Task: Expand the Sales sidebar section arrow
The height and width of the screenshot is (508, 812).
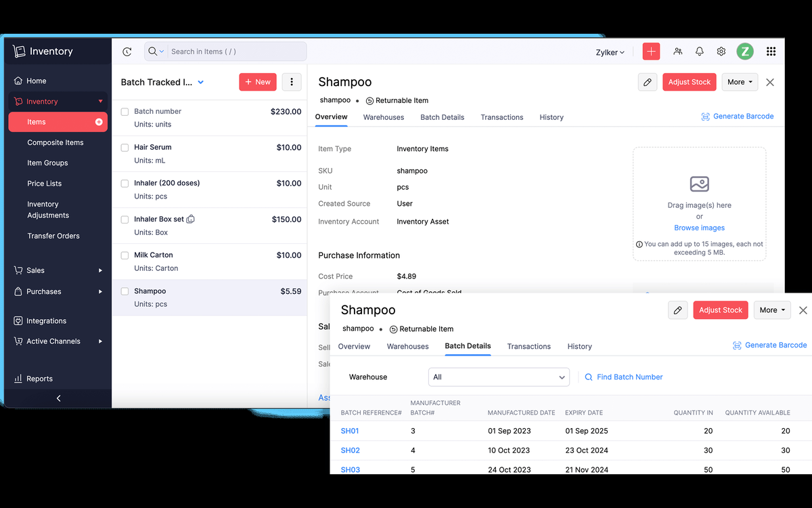Action: (101, 270)
